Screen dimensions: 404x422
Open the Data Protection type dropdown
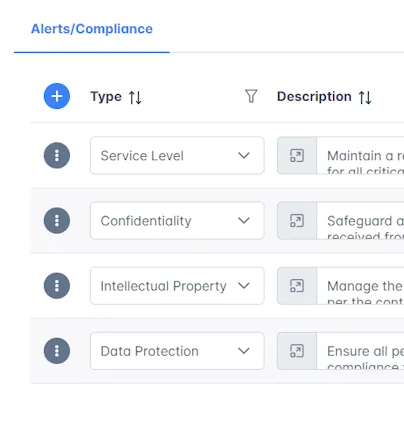(177, 351)
